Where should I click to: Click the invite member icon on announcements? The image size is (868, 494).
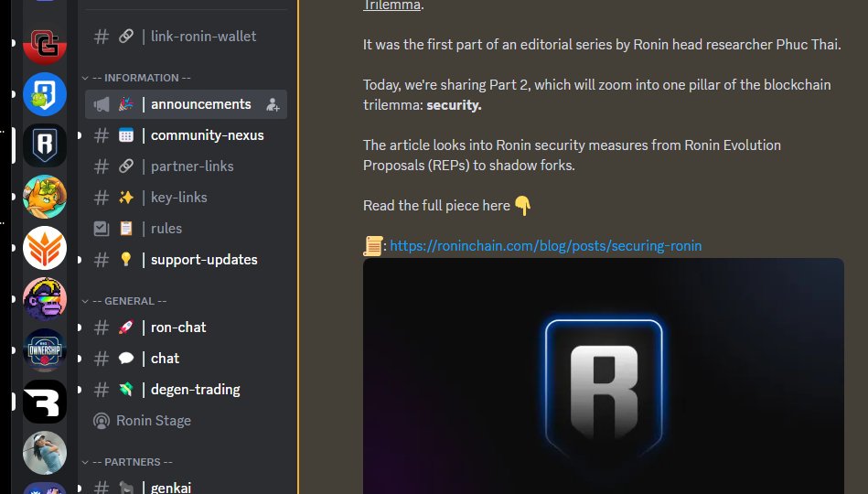tap(273, 104)
